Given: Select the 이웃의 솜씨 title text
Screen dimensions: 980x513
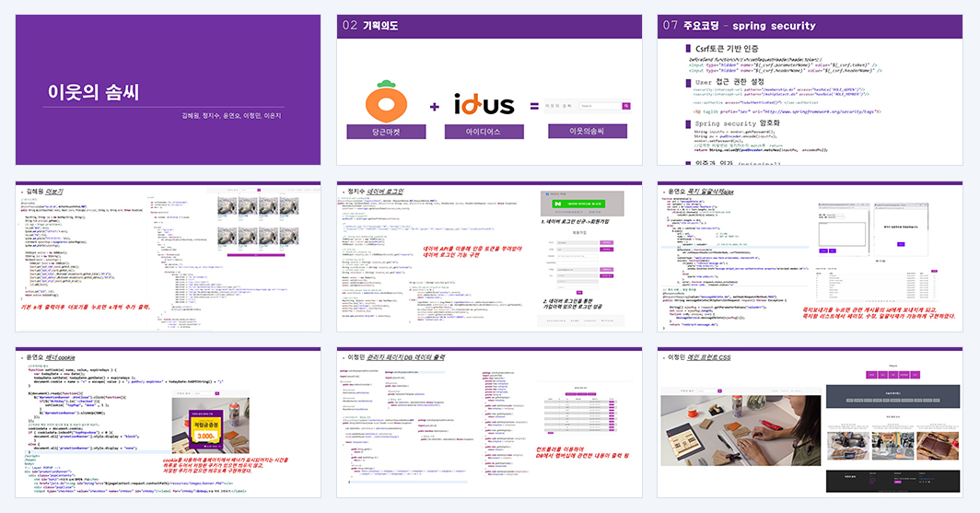Looking at the screenshot, I should (94, 92).
